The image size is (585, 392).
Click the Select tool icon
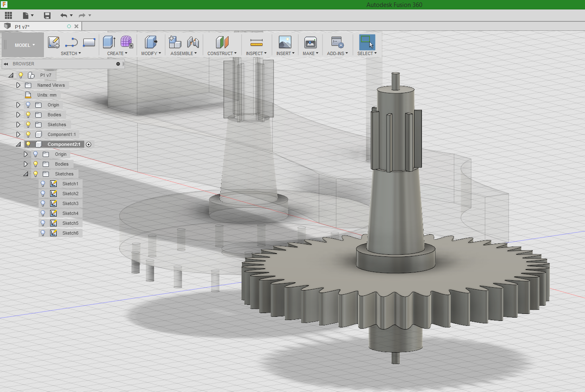(x=367, y=42)
